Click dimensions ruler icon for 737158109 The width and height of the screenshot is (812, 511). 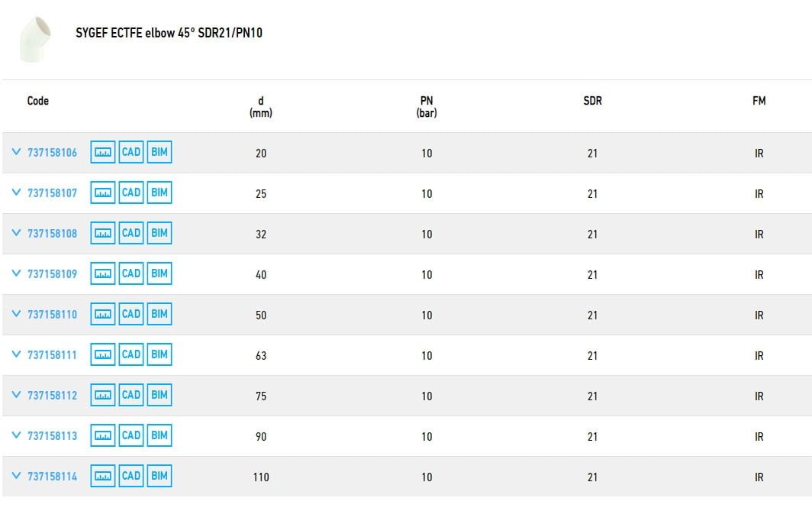pyautogui.click(x=103, y=274)
